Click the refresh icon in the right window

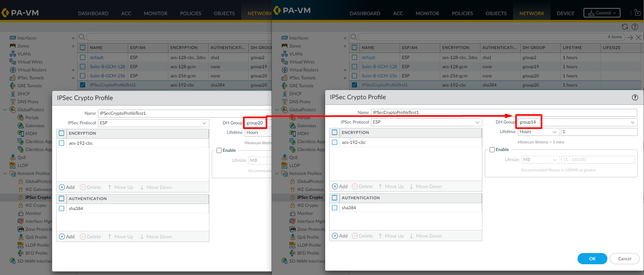point(625,27)
